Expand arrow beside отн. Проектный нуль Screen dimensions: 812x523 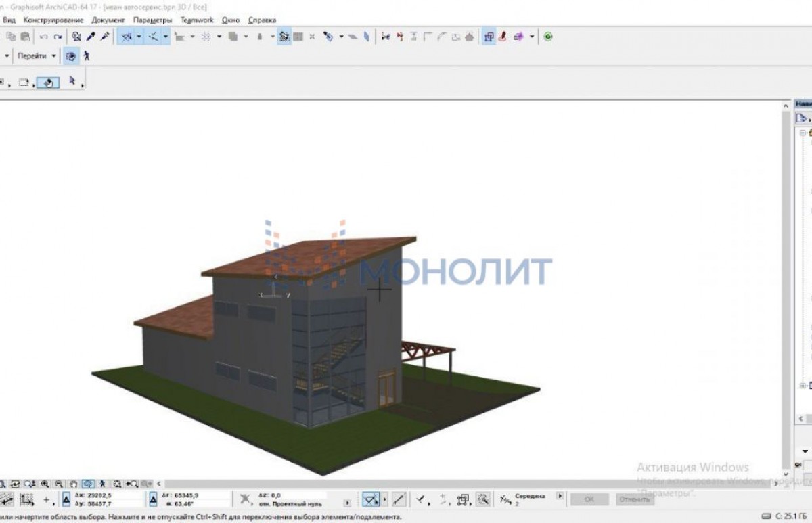[x=347, y=503]
